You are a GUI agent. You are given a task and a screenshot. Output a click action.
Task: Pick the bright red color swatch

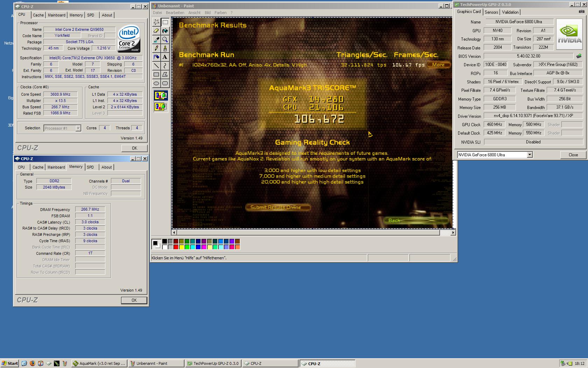coord(176,247)
